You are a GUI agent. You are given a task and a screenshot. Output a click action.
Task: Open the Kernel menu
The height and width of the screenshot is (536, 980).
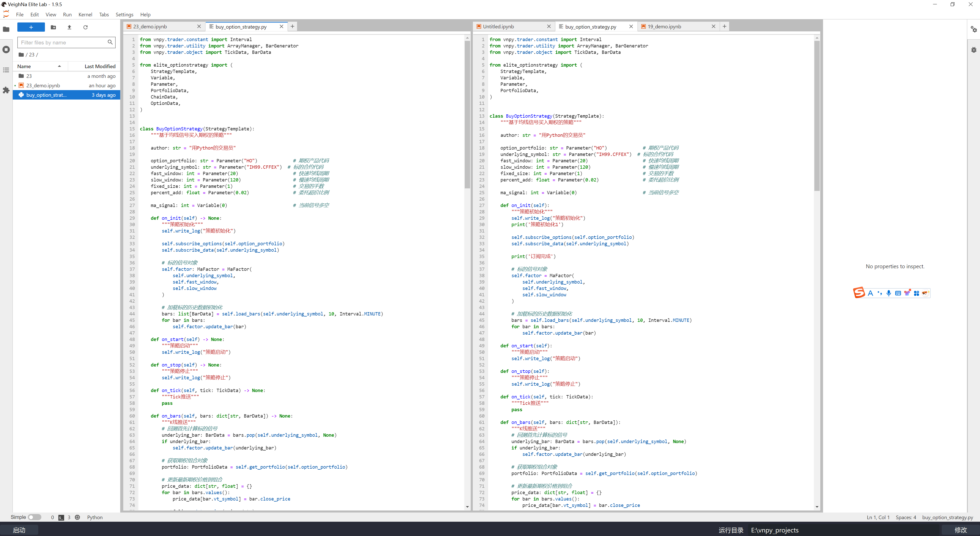(85, 15)
